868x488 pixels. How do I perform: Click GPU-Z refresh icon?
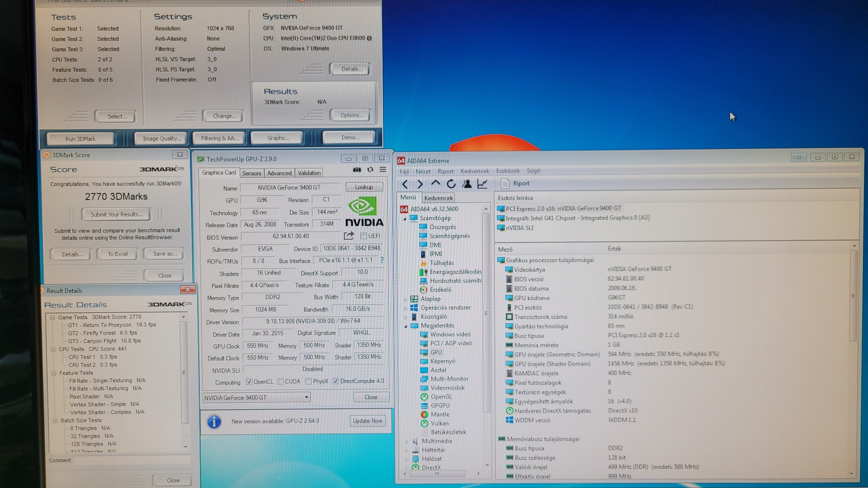tap(370, 170)
